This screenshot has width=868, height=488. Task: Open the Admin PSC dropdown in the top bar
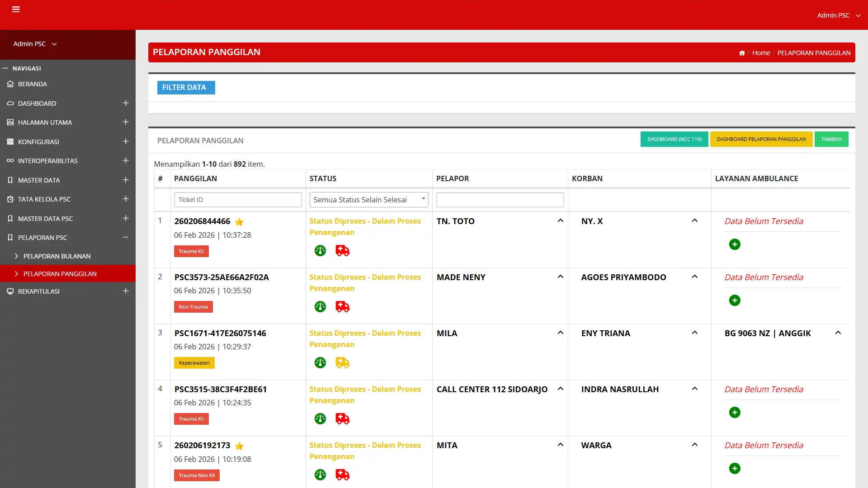pyautogui.click(x=838, y=15)
